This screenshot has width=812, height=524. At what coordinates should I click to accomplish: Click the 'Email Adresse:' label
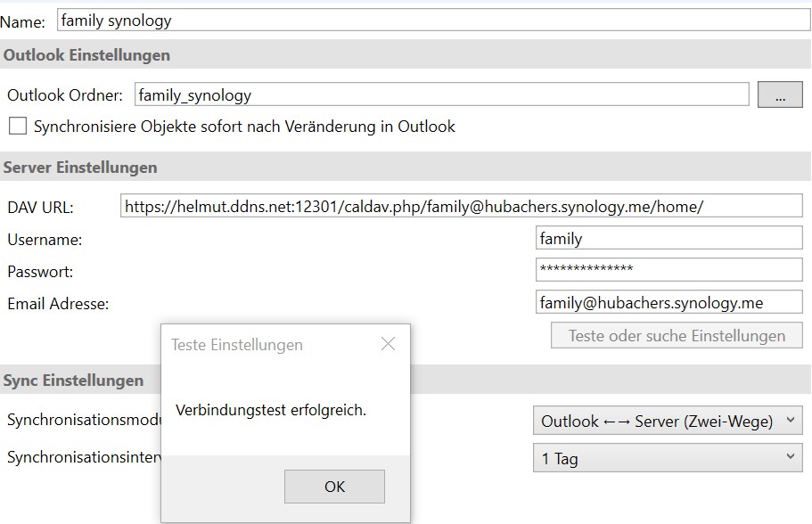pyautogui.click(x=58, y=304)
